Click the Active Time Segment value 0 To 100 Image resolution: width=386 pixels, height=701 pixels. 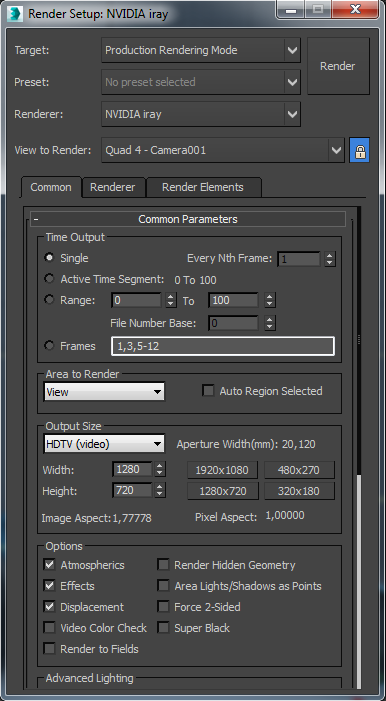tap(195, 280)
